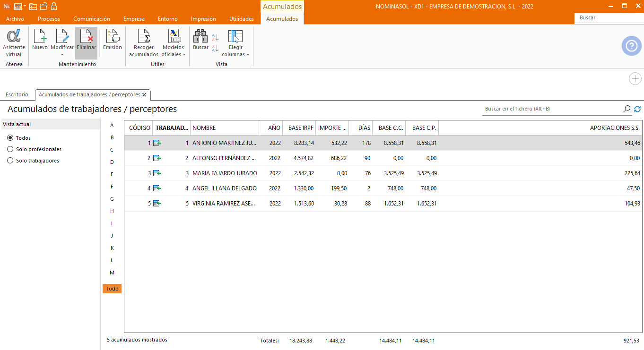The width and height of the screenshot is (644, 350).
Task: Click the Nuevo record icon
Action: (x=40, y=36)
